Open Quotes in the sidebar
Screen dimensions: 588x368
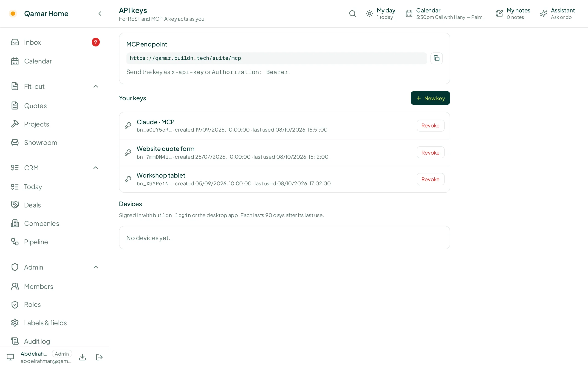pos(55,106)
